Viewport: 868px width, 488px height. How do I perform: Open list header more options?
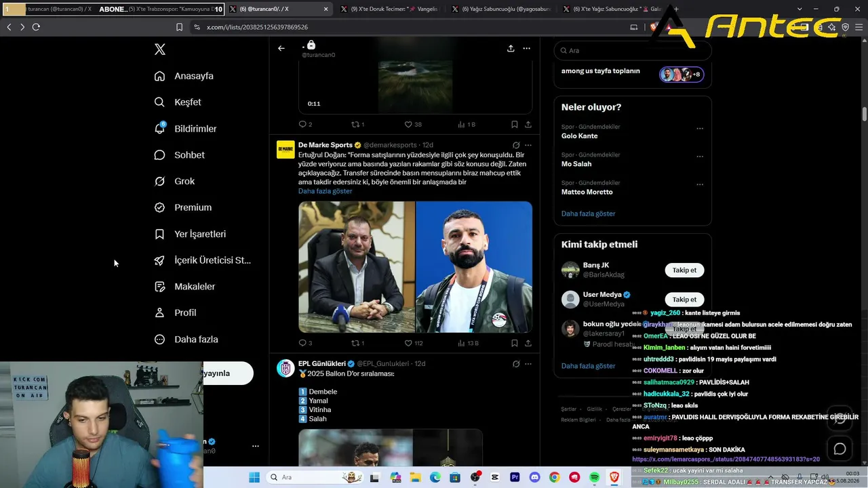click(x=526, y=49)
